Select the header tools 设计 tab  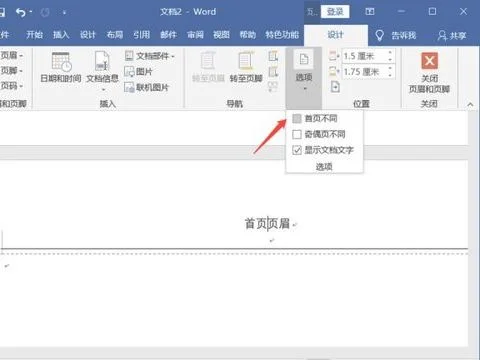pyautogui.click(x=335, y=35)
